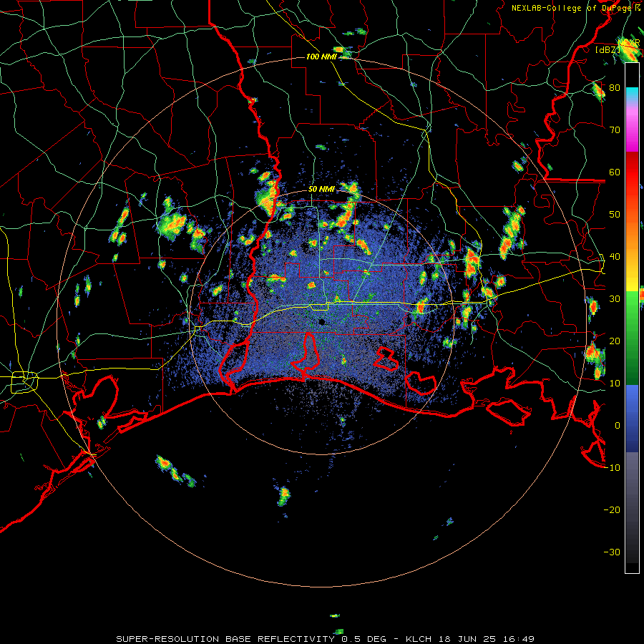The height and width of the screenshot is (644, 644).
Task: Select the "-20" value on dBZ scale
Action: 612,509
